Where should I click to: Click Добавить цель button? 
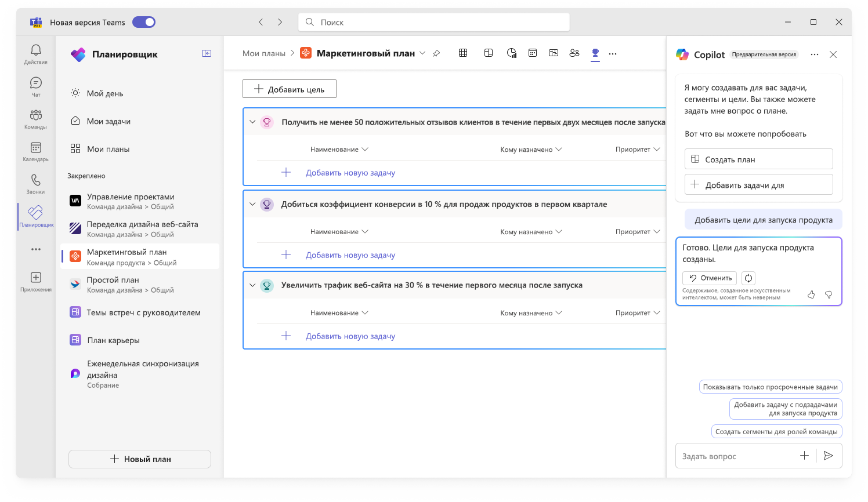click(290, 89)
